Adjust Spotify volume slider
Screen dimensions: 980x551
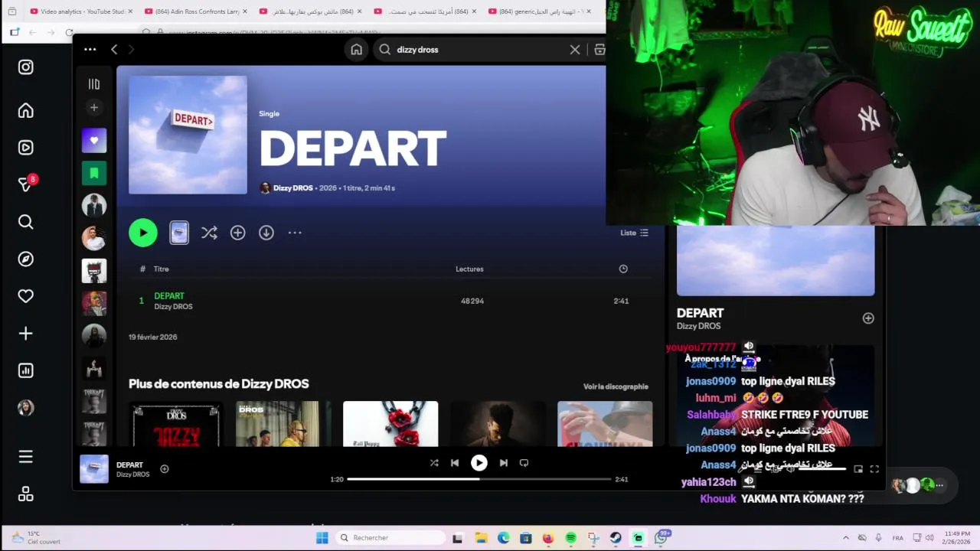tap(822, 468)
